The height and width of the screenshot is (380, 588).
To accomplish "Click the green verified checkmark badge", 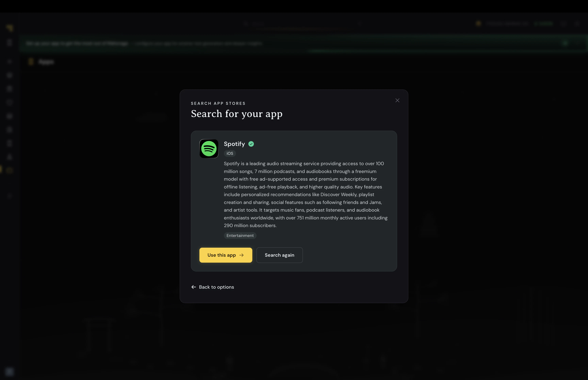I will (x=251, y=144).
